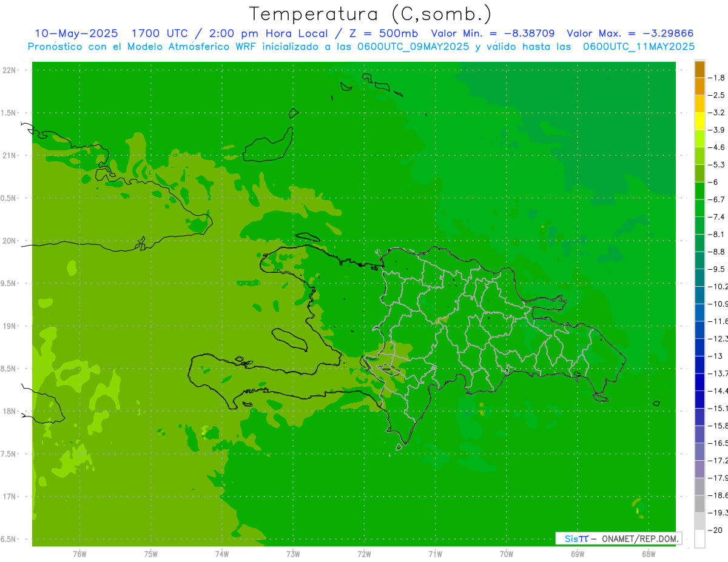Click the purple swatch between -17.2 and -17.9
The image size is (728, 562).
click(x=699, y=469)
